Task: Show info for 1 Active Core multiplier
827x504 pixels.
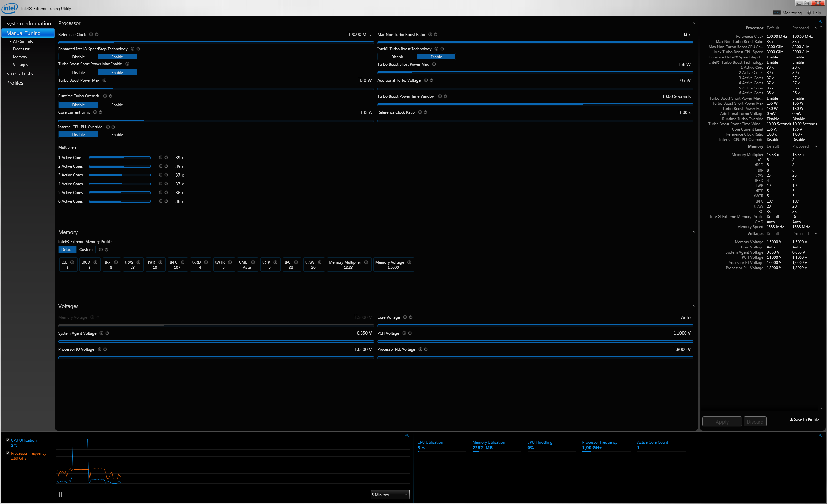Action: [x=161, y=157]
